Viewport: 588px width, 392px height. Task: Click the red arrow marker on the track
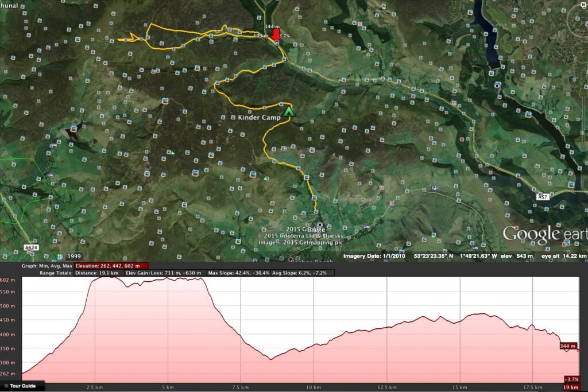click(275, 35)
